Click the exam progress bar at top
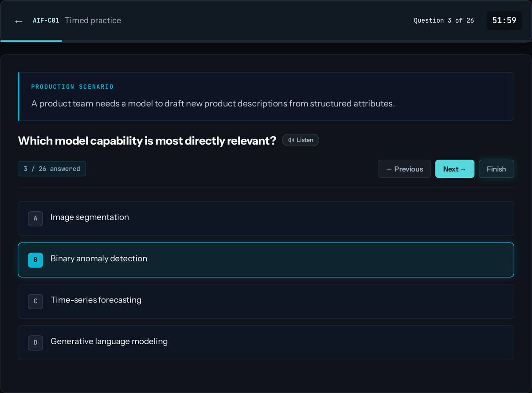The image size is (532, 393). tap(266, 41)
